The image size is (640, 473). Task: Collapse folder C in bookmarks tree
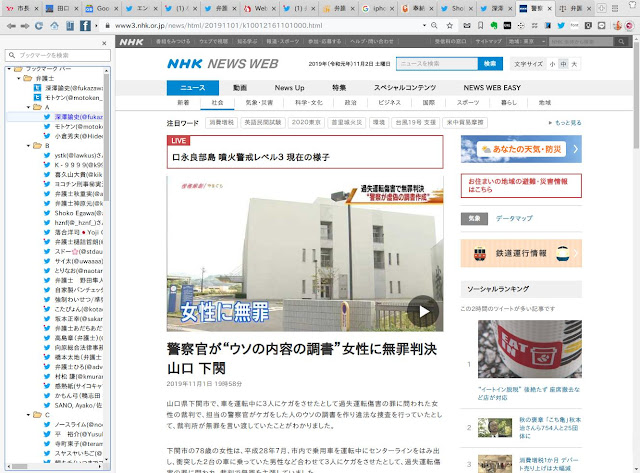(x=29, y=415)
